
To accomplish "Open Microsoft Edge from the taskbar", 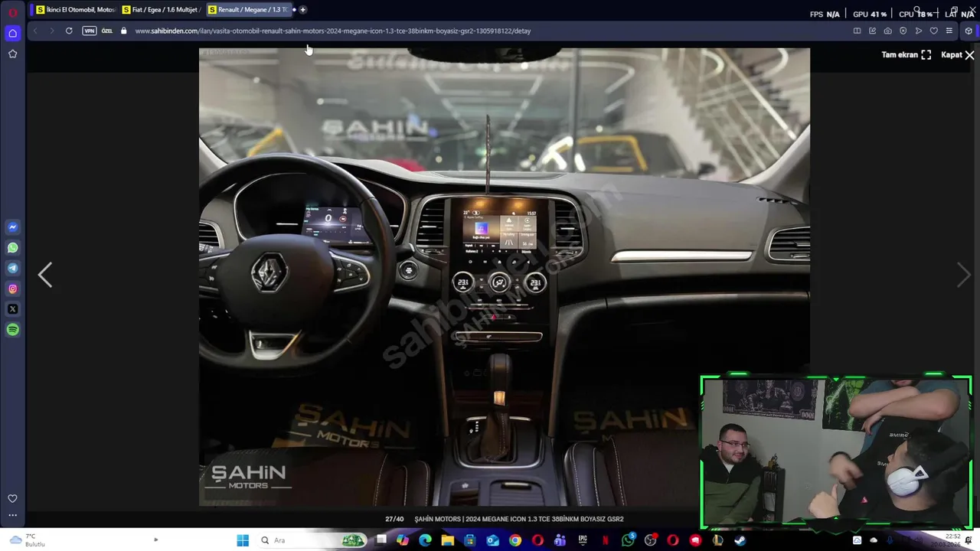I will [x=425, y=540].
